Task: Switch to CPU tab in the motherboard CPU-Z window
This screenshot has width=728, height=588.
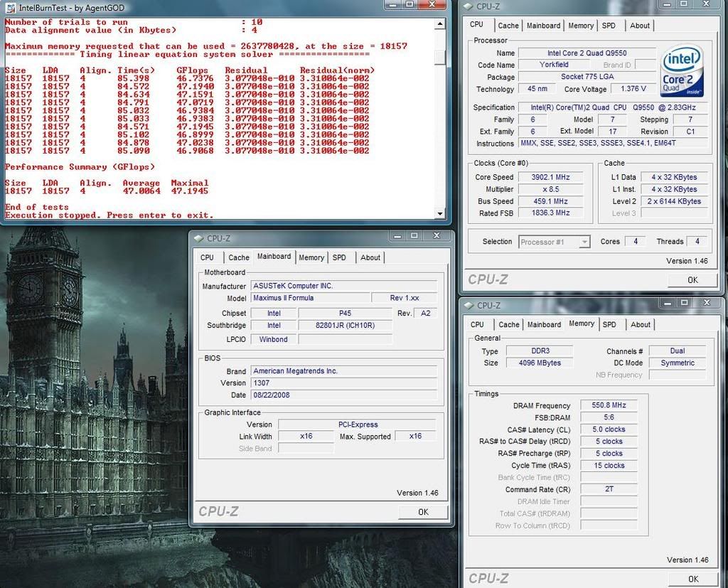Action: point(207,257)
